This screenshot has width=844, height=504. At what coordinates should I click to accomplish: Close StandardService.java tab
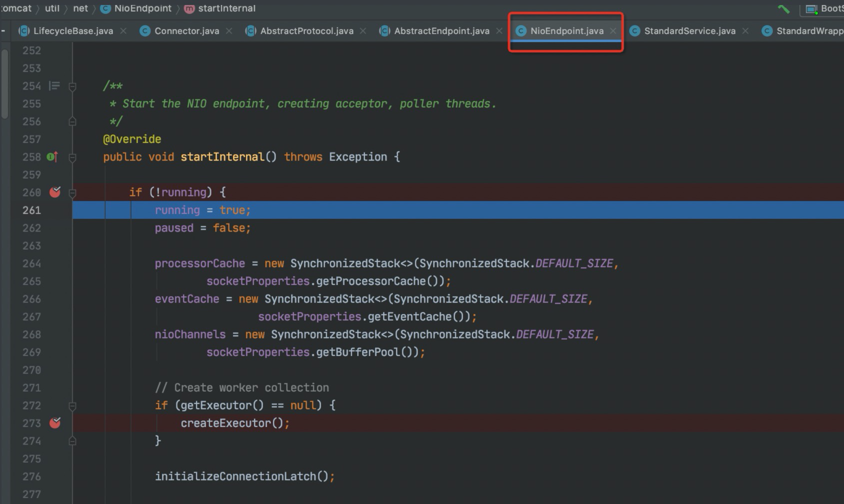[x=745, y=31]
